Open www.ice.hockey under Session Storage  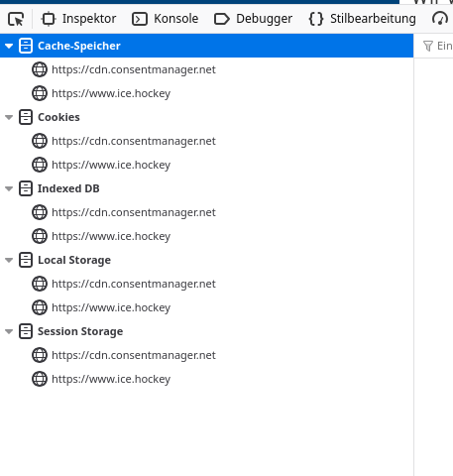pos(111,379)
